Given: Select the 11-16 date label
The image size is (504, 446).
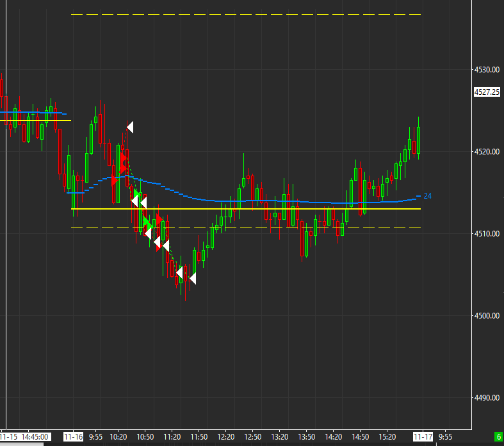Looking at the screenshot, I should click(73, 437).
